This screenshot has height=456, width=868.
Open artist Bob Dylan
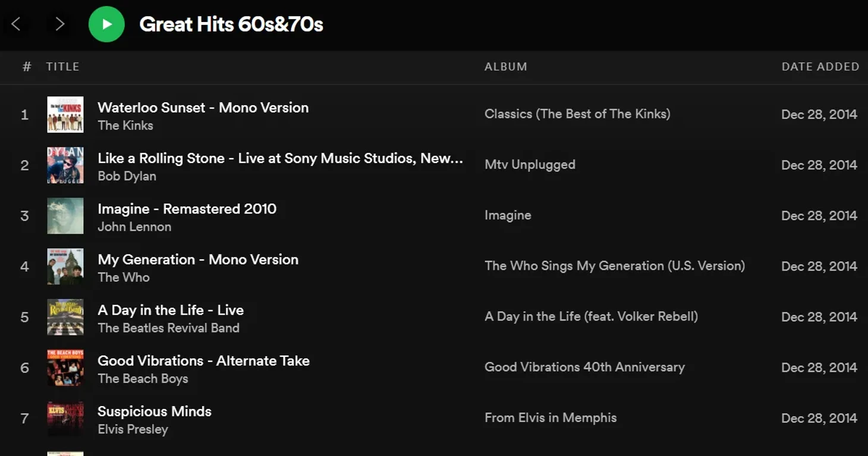[x=127, y=176]
